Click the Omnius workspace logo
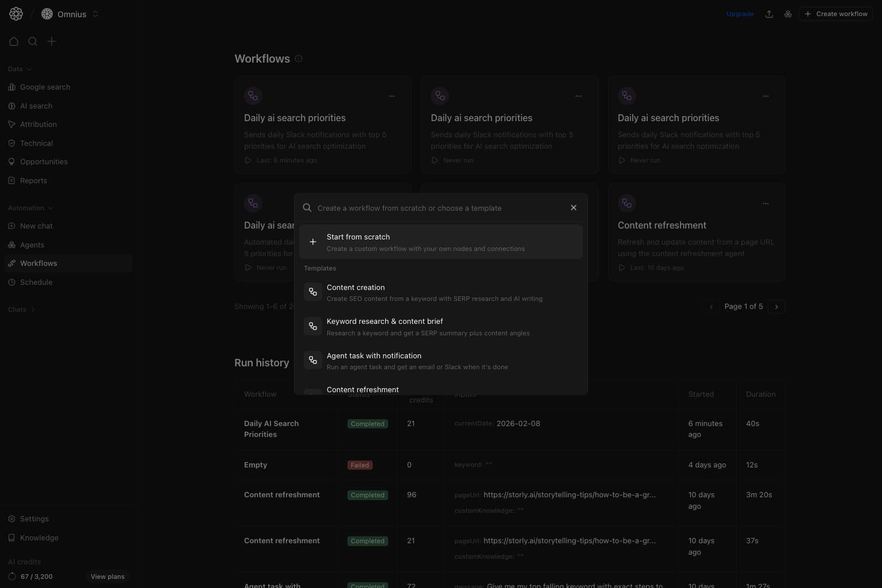This screenshot has width=882, height=588. (47, 14)
